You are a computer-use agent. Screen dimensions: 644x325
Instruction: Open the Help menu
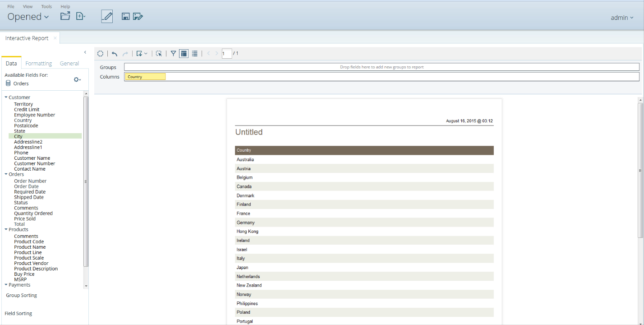click(x=65, y=6)
